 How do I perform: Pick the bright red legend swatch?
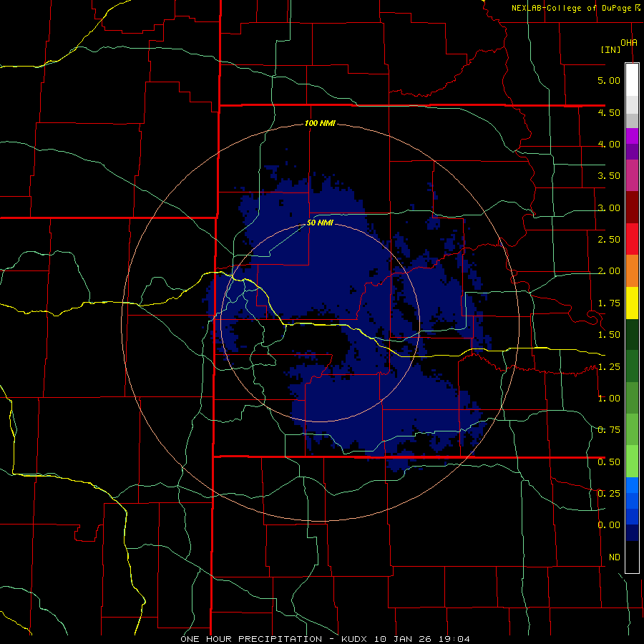[632, 239]
